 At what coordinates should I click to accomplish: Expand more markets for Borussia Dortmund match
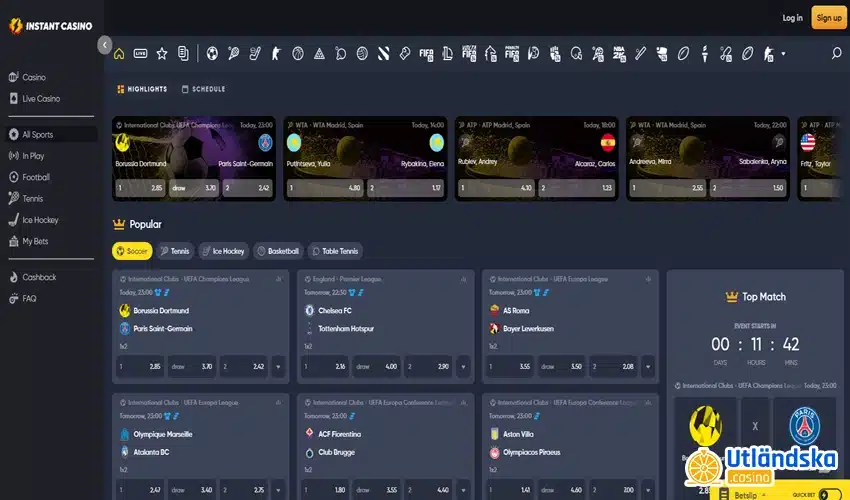tap(278, 367)
